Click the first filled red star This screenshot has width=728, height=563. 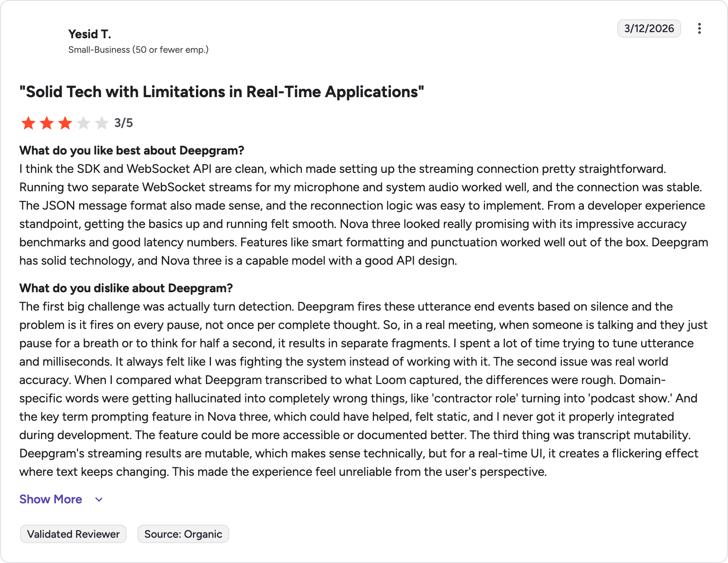pos(28,123)
